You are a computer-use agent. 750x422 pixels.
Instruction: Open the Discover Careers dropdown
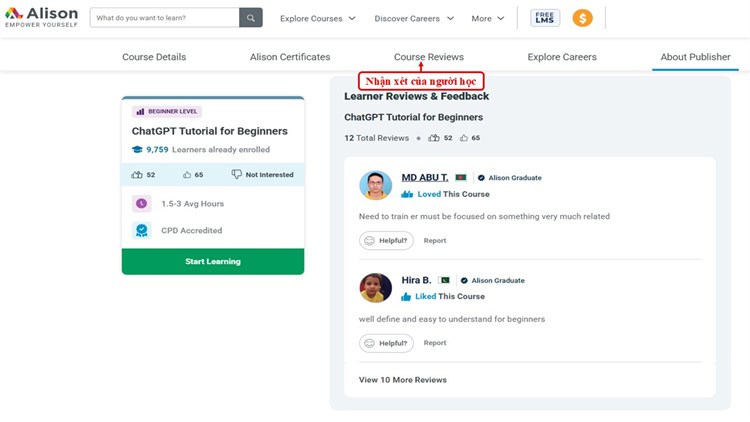click(414, 18)
